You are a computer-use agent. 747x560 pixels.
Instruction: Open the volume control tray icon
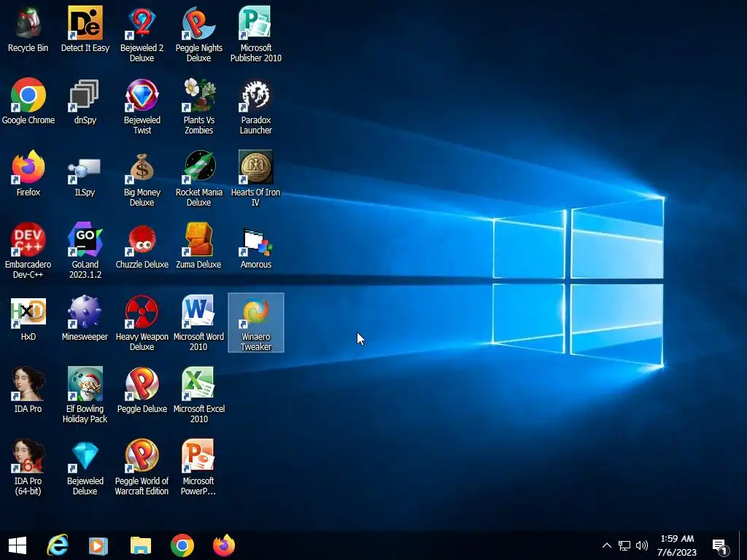(x=642, y=545)
